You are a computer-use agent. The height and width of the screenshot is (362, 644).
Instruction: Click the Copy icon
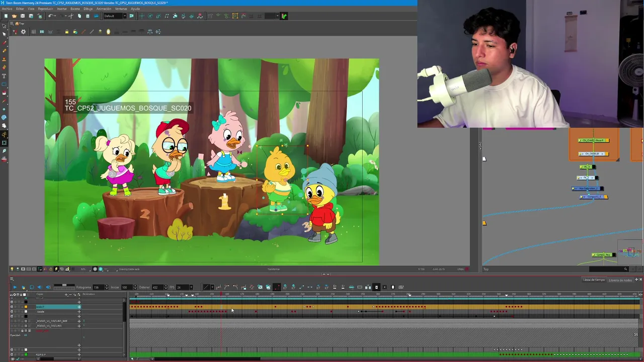pyautogui.click(x=79, y=16)
